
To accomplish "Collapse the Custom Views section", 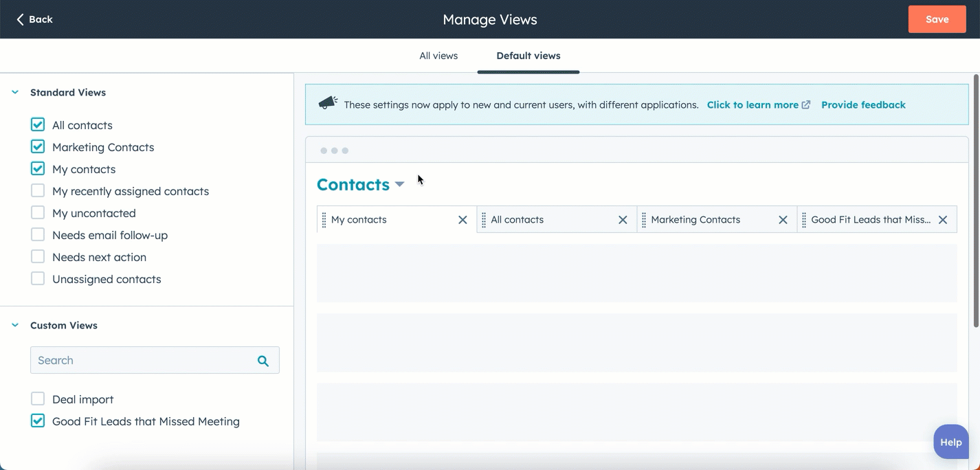I will click(x=15, y=325).
